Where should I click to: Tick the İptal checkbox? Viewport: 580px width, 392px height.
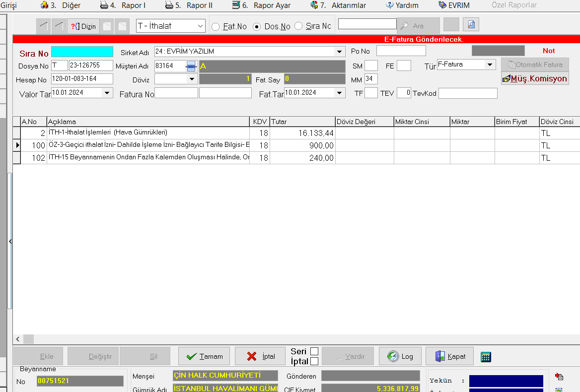pos(314,361)
